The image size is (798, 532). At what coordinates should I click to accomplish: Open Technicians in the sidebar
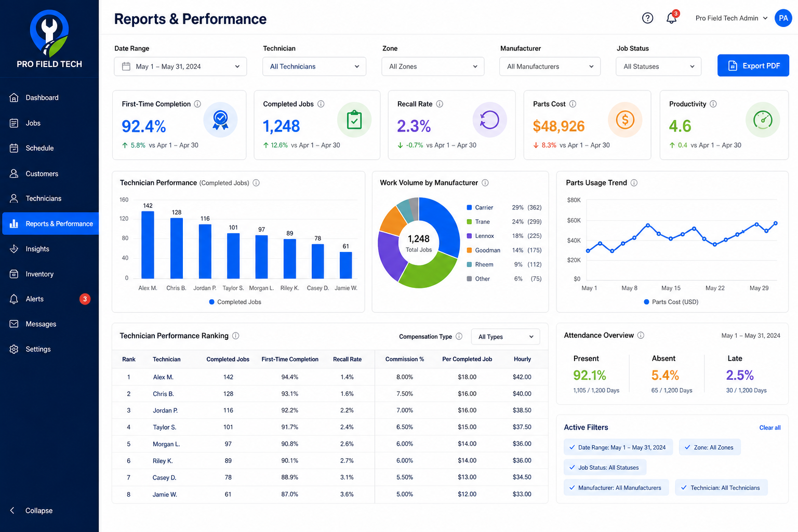click(49, 198)
